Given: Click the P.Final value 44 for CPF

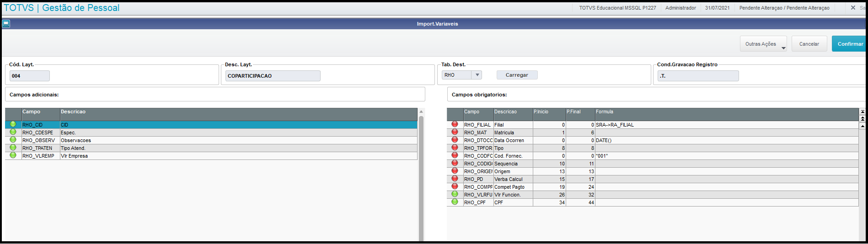Looking at the screenshot, I should coord(580,202).
